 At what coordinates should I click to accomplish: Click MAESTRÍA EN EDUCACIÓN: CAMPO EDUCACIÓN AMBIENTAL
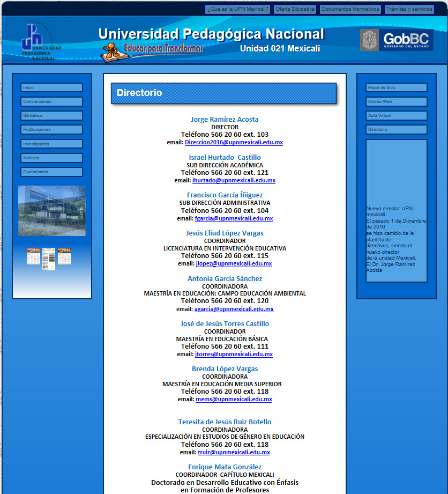coord(225,293)
